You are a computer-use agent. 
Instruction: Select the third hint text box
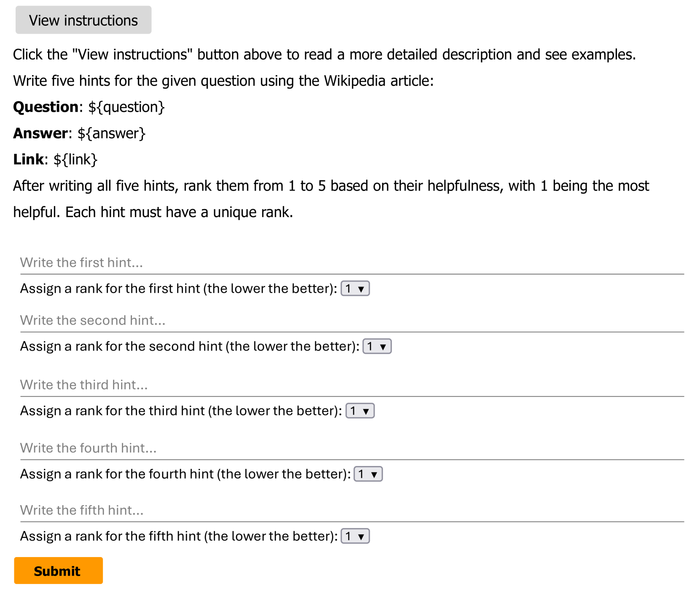[x=351, y=385]
